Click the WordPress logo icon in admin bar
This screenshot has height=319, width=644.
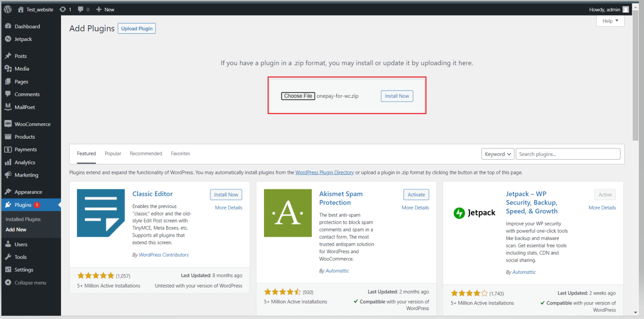tap(8, 9)
